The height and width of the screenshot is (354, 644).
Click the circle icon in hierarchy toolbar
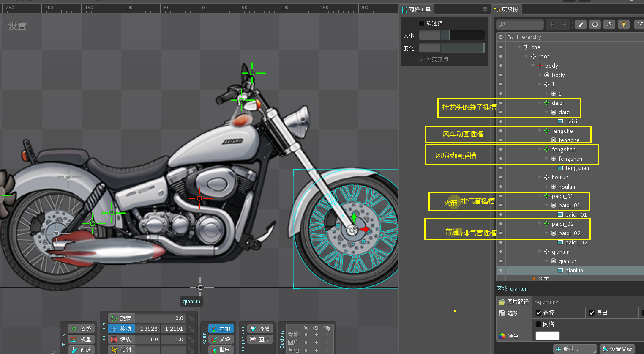click(x=595, y=25)
